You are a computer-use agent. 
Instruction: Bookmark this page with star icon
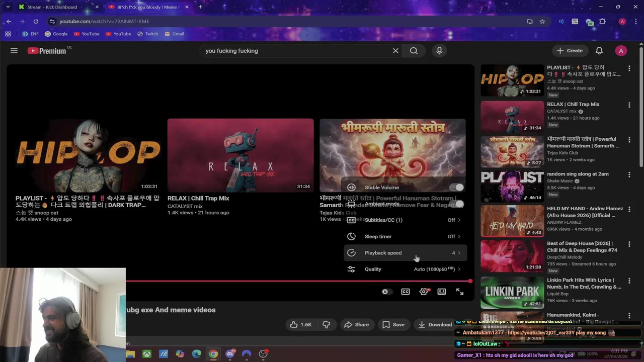pyautogui.click(x=542, y=21)
